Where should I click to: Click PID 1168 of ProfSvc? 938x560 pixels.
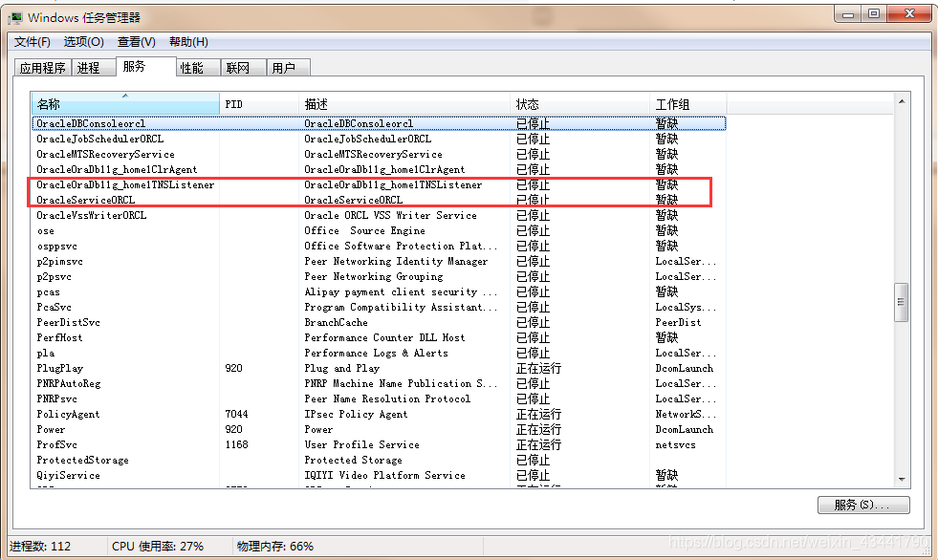(236, 444)
